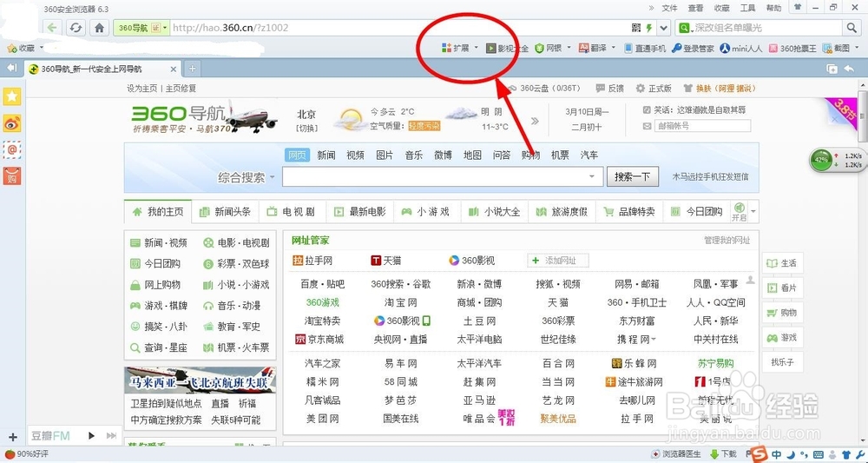Screen dimensions: 868x463
Task: Click the browser back arrow button
Action: coord(53,28)
